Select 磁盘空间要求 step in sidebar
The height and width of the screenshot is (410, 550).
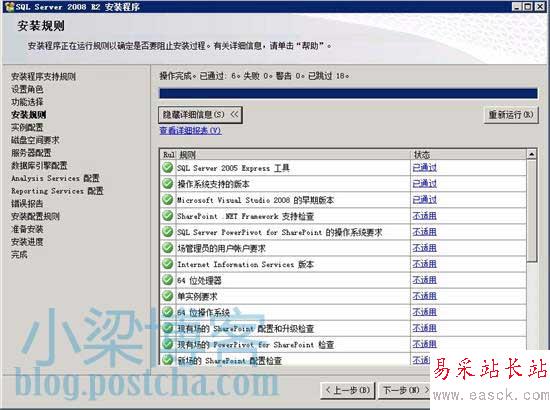35,140
